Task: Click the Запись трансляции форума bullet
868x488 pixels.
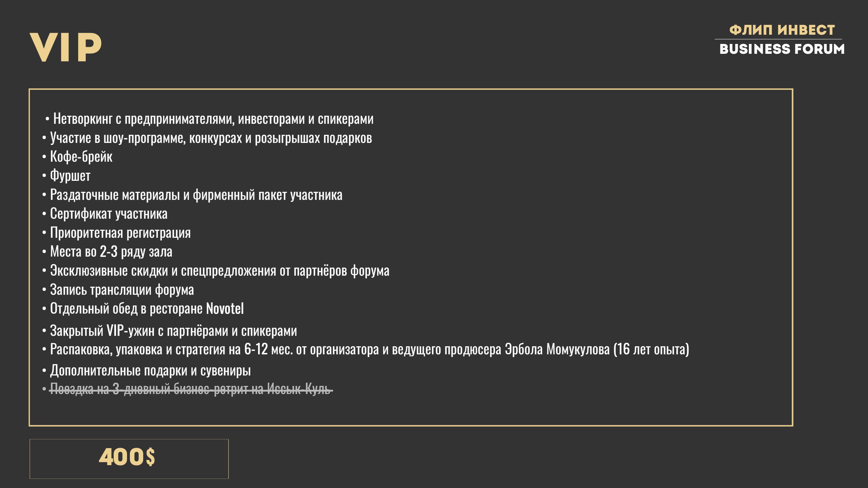Action: pyautogui.click(x=122, y=290)
